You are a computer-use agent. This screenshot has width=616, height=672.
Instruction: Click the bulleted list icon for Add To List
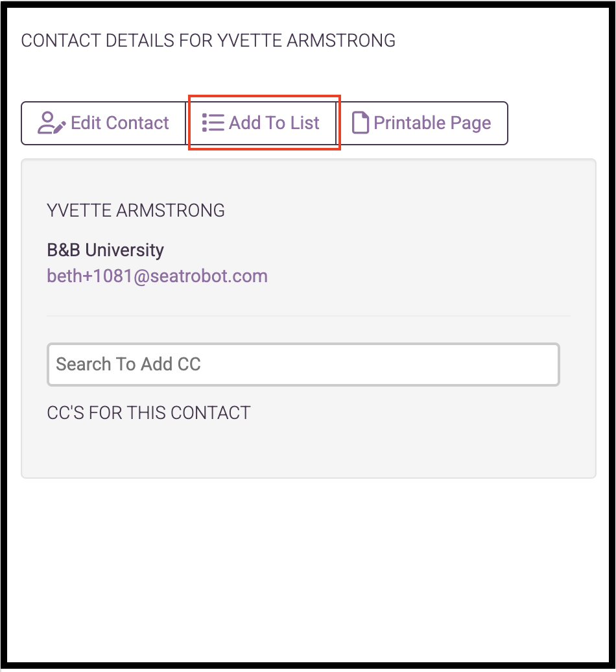click(213, 123)
